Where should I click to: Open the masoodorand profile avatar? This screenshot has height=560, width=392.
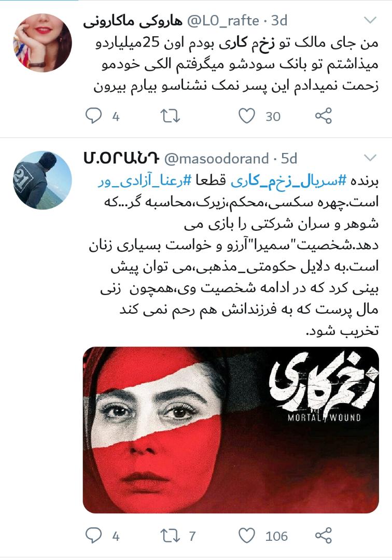[x=43, y=180]
